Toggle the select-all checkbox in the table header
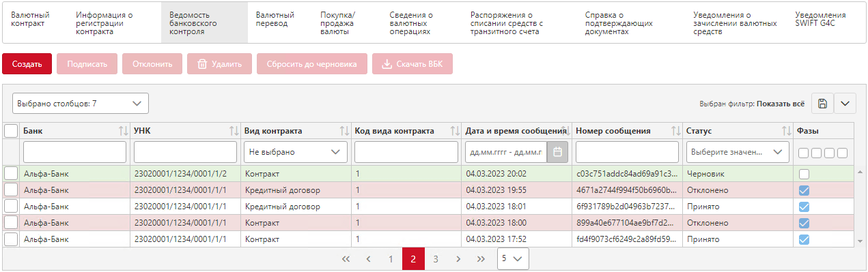868x272 pixels. coord(11,131)
